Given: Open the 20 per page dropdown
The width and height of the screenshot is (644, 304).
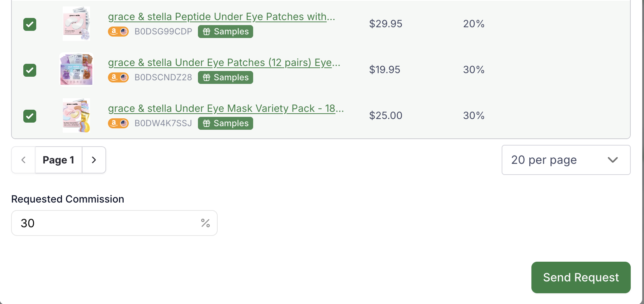Looking at the screenshot, I should pos(566,160).
